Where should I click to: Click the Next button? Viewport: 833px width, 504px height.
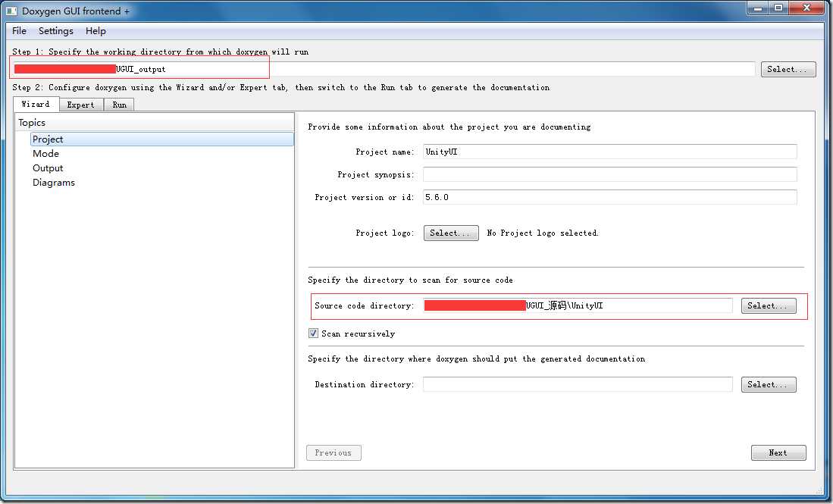click(778, 452)
